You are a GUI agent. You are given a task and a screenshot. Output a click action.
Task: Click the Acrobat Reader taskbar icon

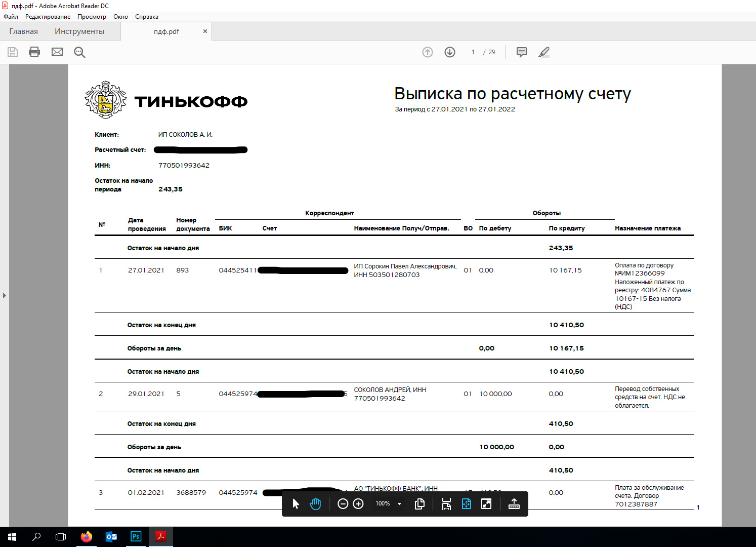tap(161, 537)
